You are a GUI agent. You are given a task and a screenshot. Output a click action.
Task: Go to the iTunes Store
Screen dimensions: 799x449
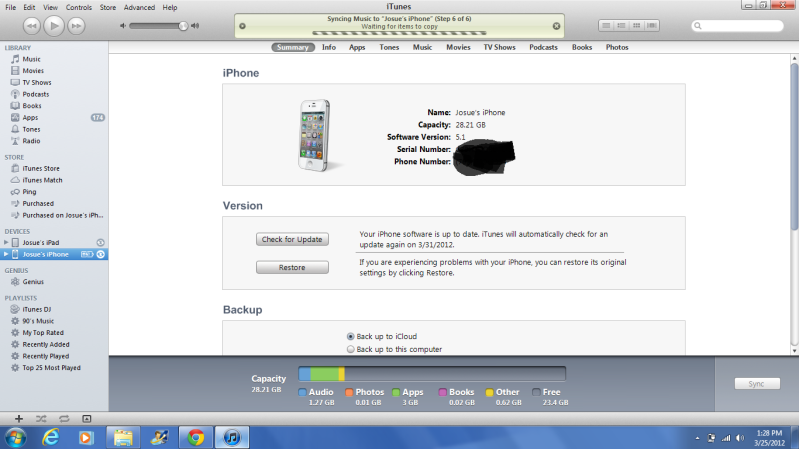coord(41,169)
